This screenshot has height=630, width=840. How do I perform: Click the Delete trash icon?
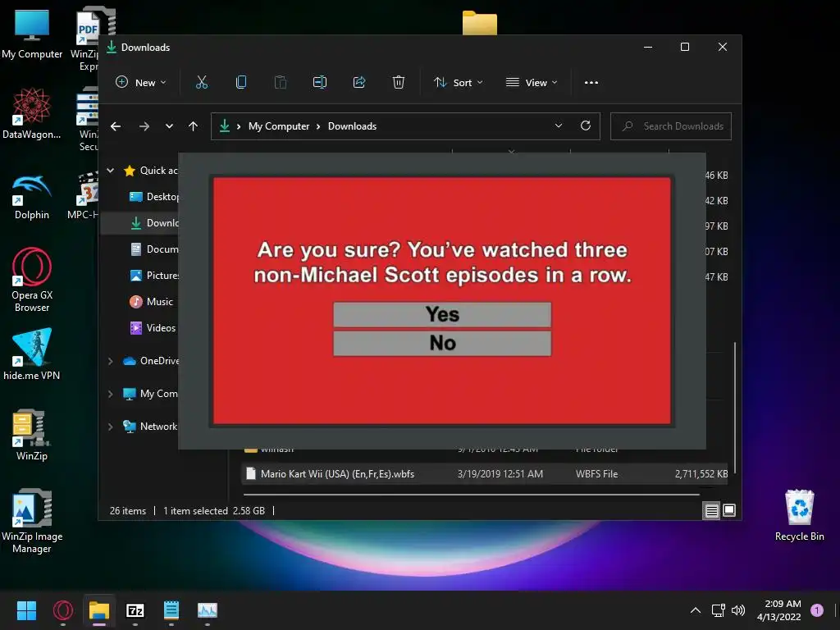point(399,83)
